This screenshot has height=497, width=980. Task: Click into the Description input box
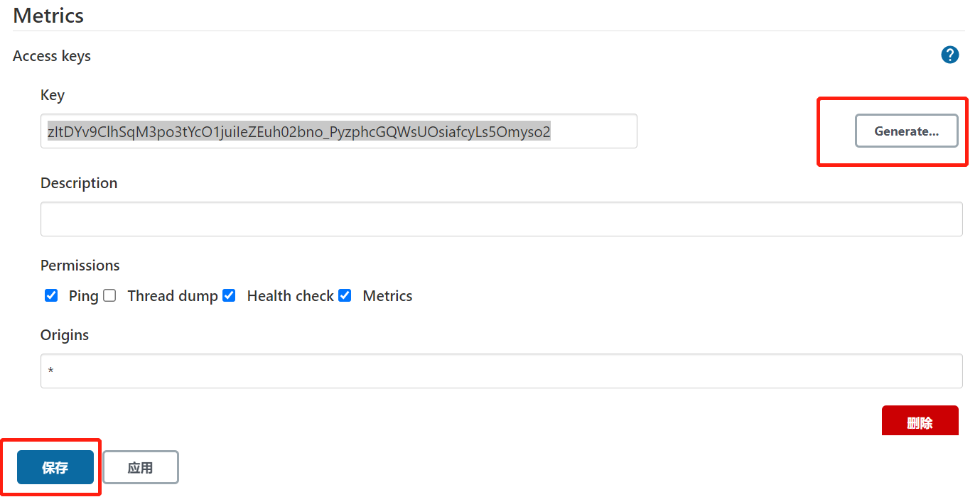(x=502, y=219)
